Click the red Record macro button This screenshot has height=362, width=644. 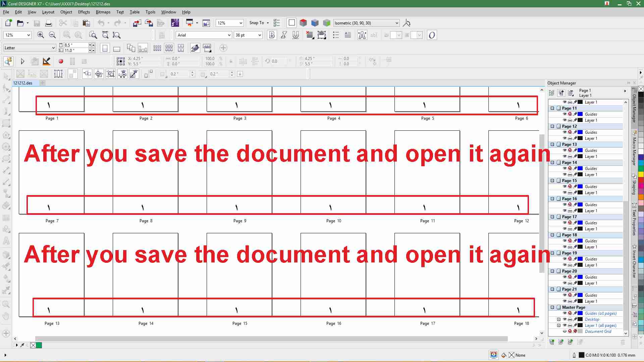(x=61, y=61)
